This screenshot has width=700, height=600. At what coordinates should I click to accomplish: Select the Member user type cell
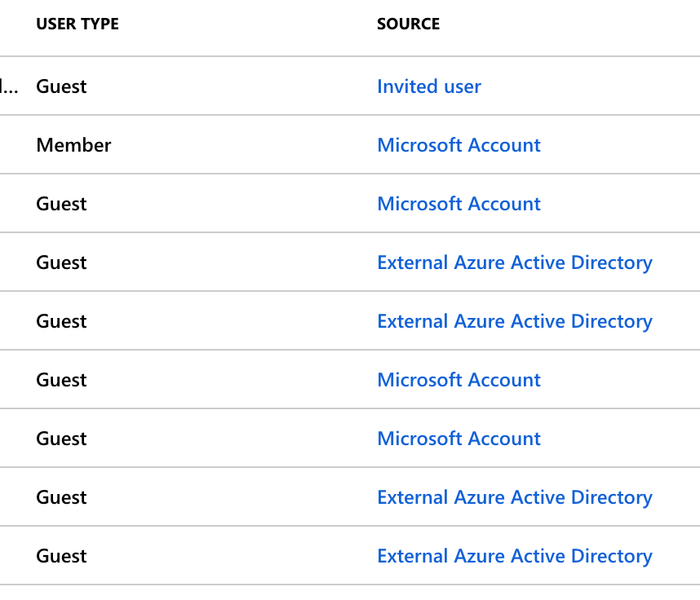pos(73,145)
